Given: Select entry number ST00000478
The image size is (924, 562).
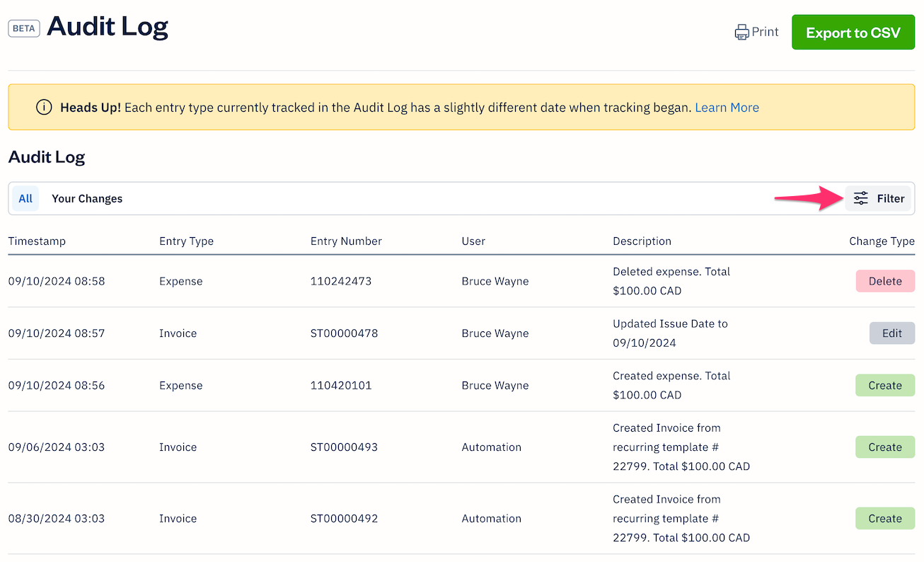Looking at the screenshot, I should (x=344, y=333).
